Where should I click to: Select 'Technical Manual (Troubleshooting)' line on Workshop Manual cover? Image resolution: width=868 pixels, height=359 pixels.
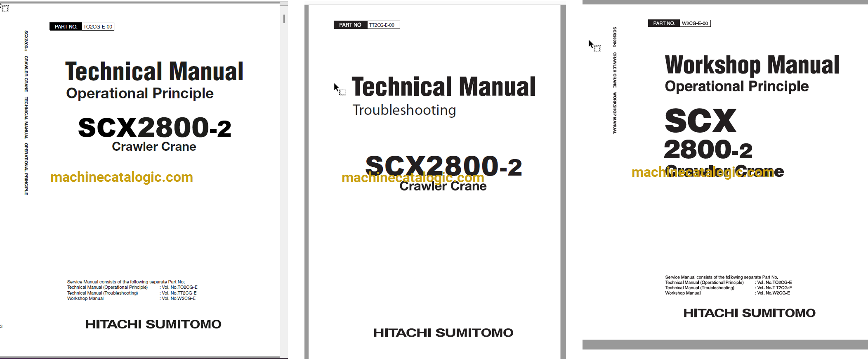[700, 288]
